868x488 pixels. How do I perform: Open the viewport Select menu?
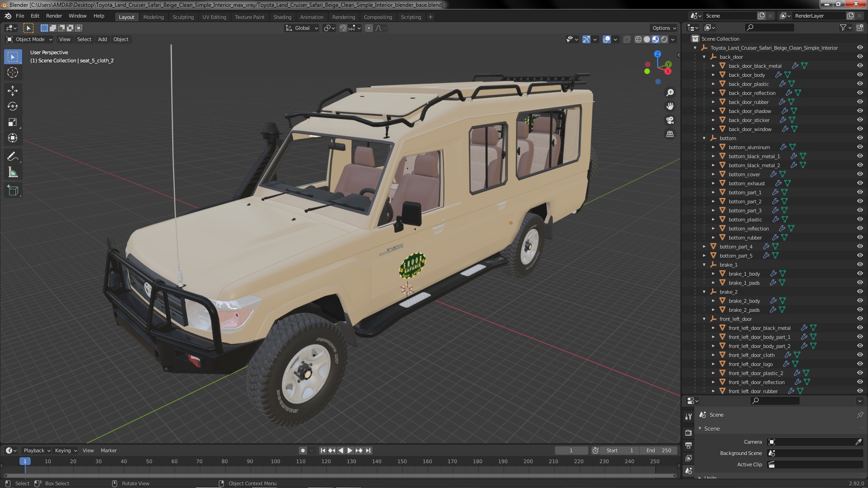(84, 39)
